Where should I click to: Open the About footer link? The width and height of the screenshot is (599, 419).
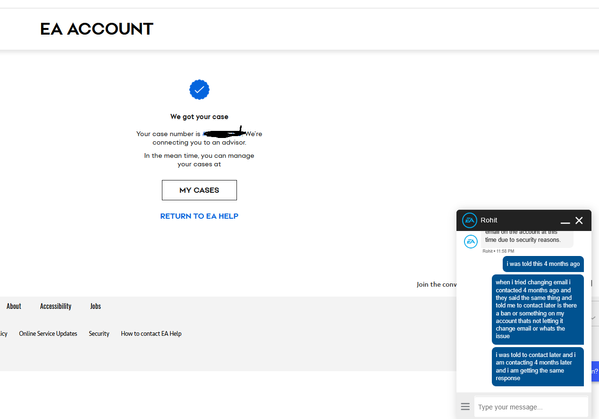[x=14, y=306]
